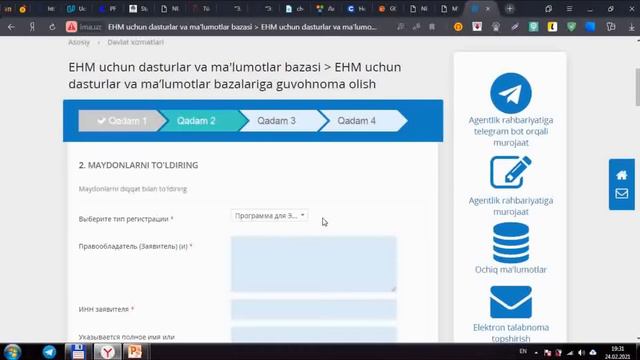The image size is (640, 360).
Task: Close the active browser tab
Action: [488, 9]
